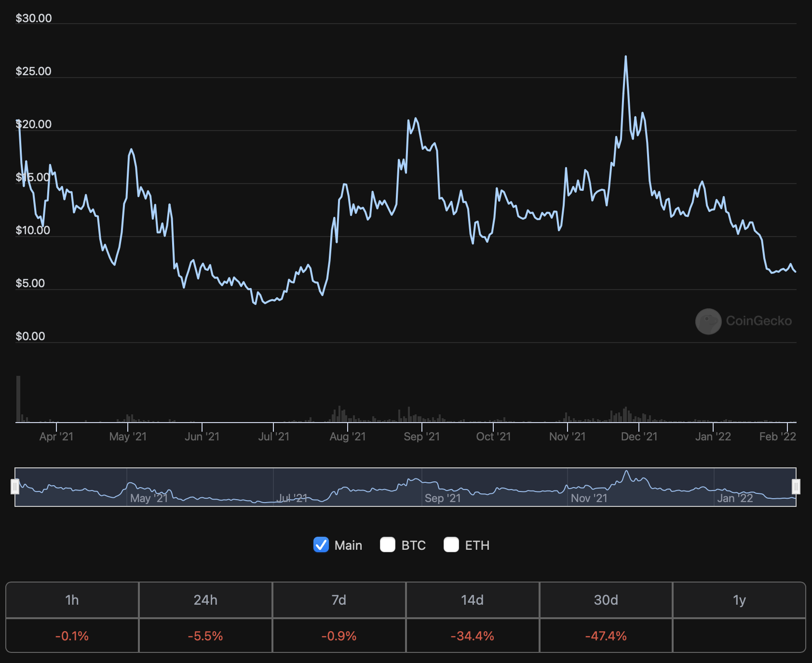Switch to the 7d period tab
This screenshot has height=663, width=812.
339,600
